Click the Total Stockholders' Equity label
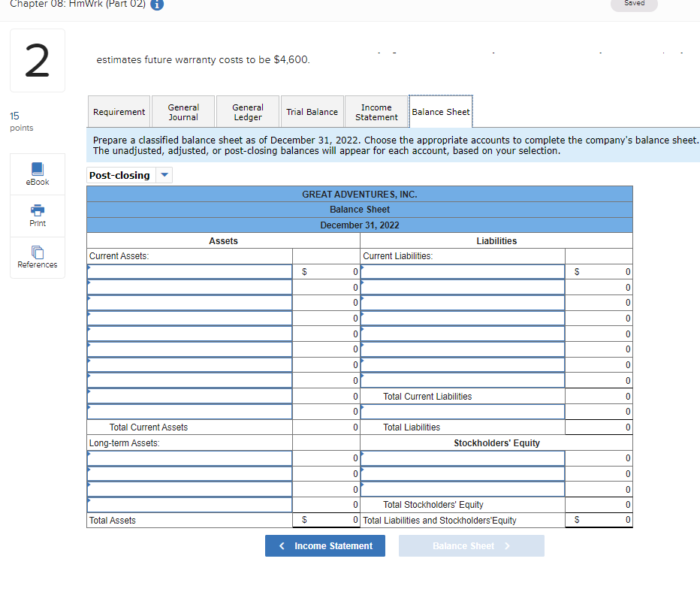 (433, 505)
